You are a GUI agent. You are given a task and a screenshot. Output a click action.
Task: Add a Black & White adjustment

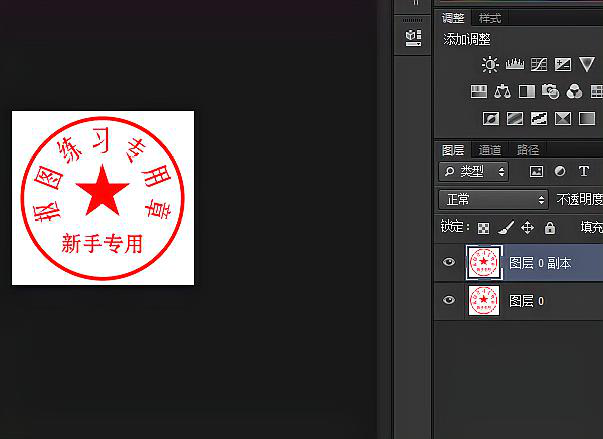(x=527, y=91)
